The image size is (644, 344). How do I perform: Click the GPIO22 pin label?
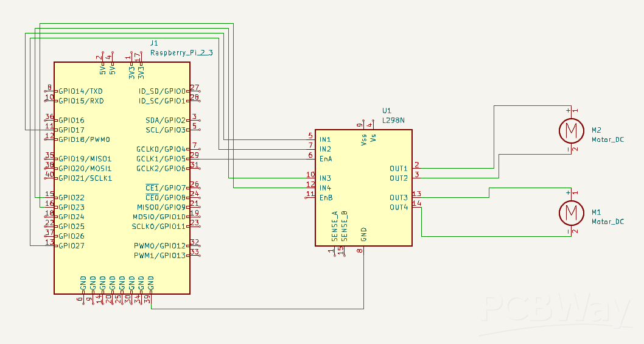(x=71, y=198)
